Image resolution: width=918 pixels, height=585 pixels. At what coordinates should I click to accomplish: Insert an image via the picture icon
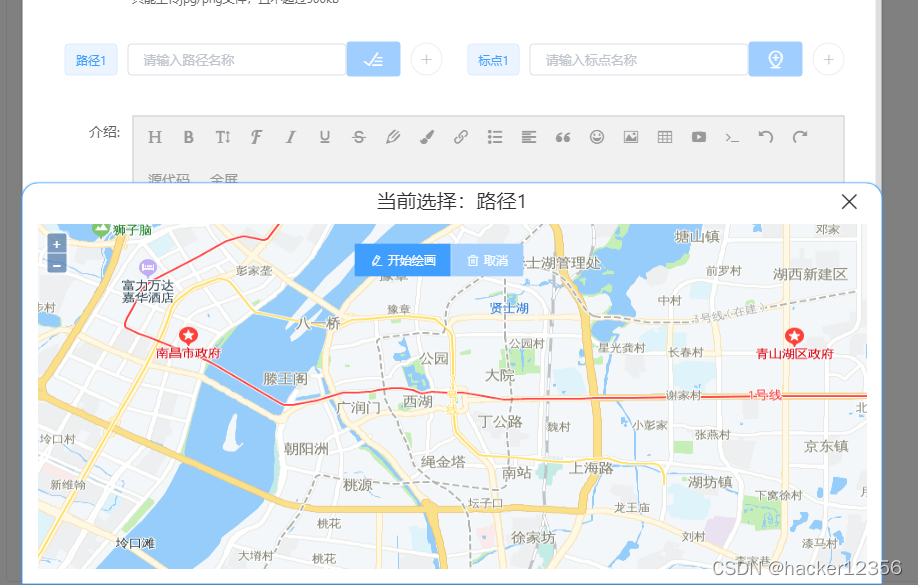tap(630, 137)
